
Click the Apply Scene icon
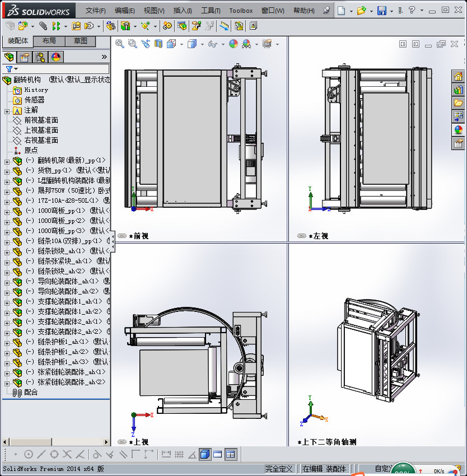click(246, 44)
